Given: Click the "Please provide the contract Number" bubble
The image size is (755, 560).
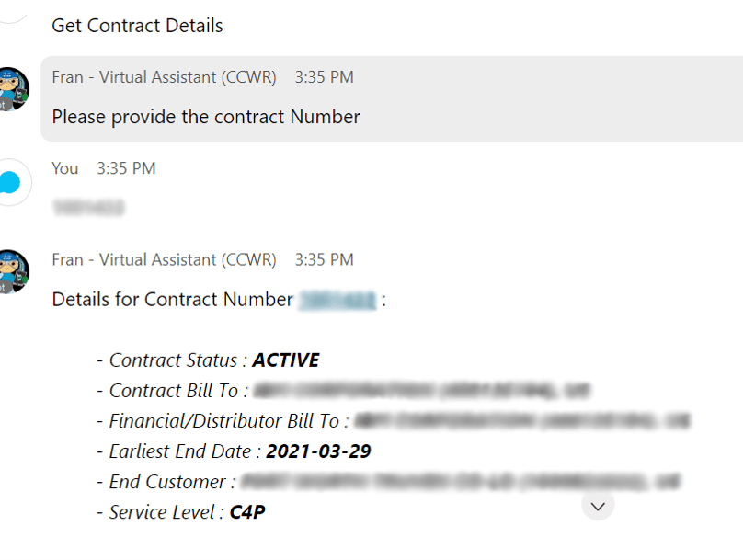Looking at the screenshot, I should (392, 98).
